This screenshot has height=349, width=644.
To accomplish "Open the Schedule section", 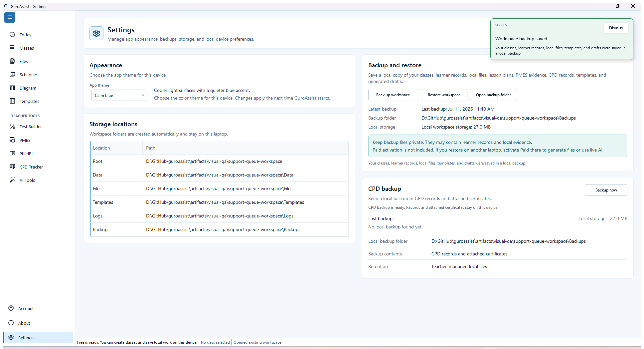I will [x=38, y=75].
